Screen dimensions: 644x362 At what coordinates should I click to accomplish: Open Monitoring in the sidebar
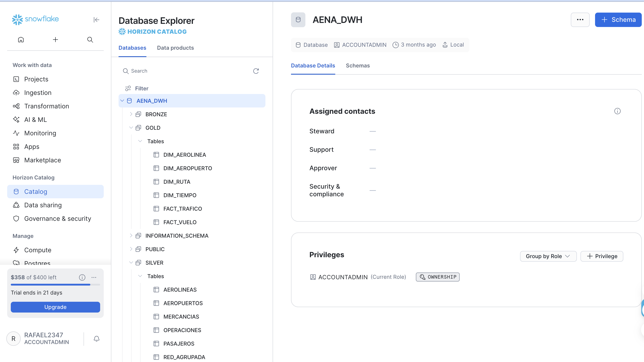55,133
